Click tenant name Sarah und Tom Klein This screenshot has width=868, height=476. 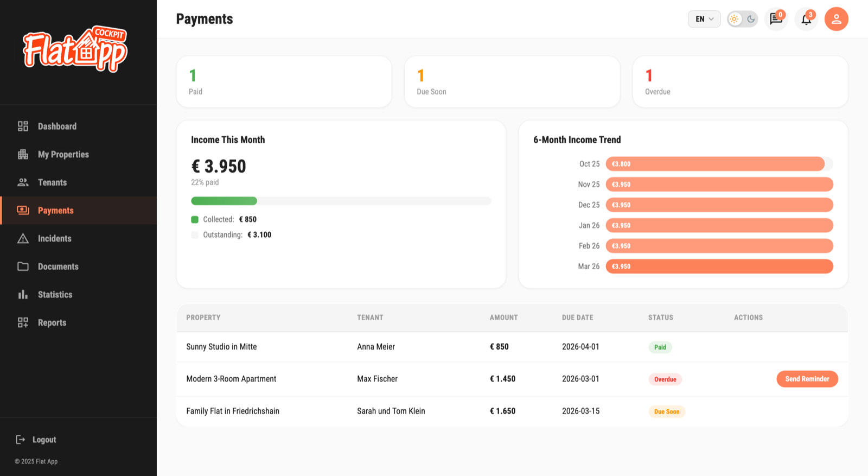(x=391, y=411)
